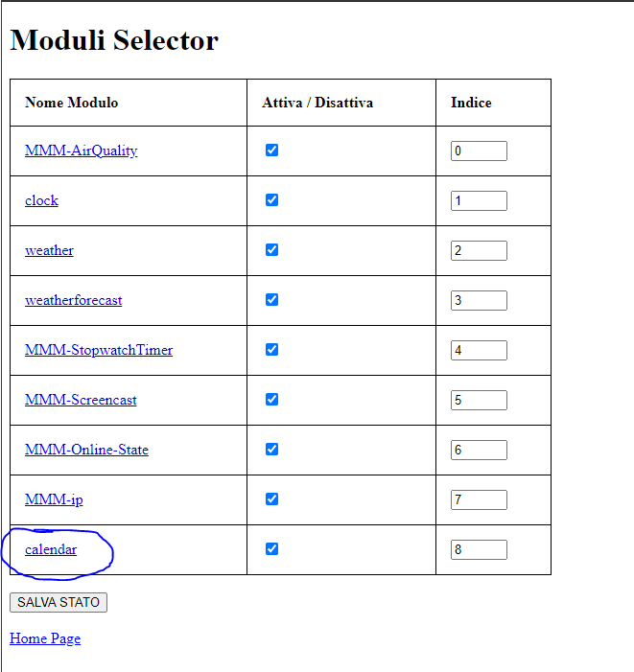Uncheck the MMM-Screencast checkbox
The width and height of the screenshot is (634, 672).
point(271,399)
